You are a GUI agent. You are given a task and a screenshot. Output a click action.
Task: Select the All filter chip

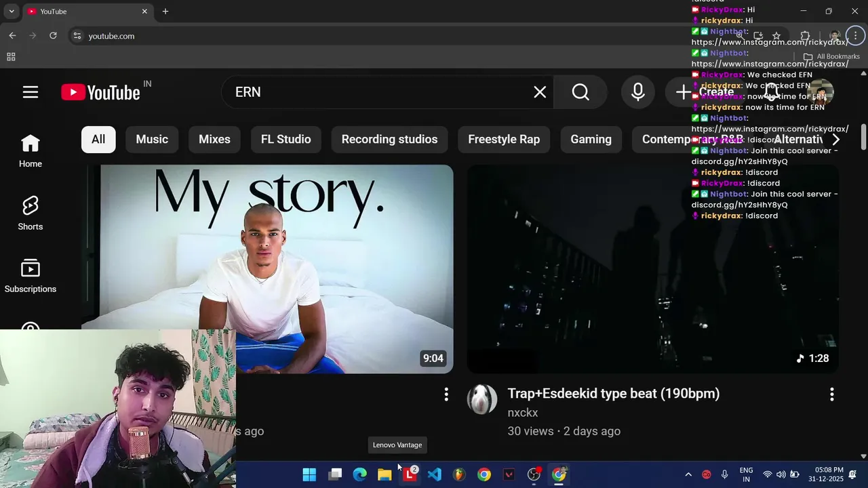click(x=98, y=139)
